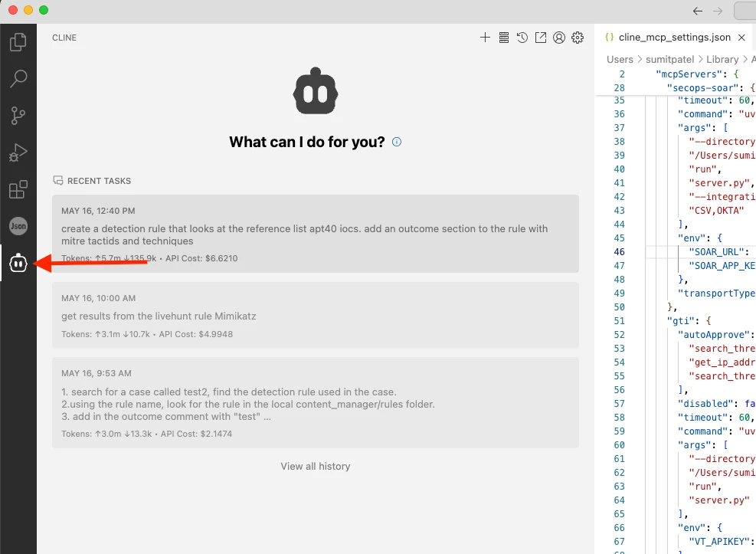The image size is (756, 554).
Task: Click the RECENT TASKS heading
Action: 99,181
